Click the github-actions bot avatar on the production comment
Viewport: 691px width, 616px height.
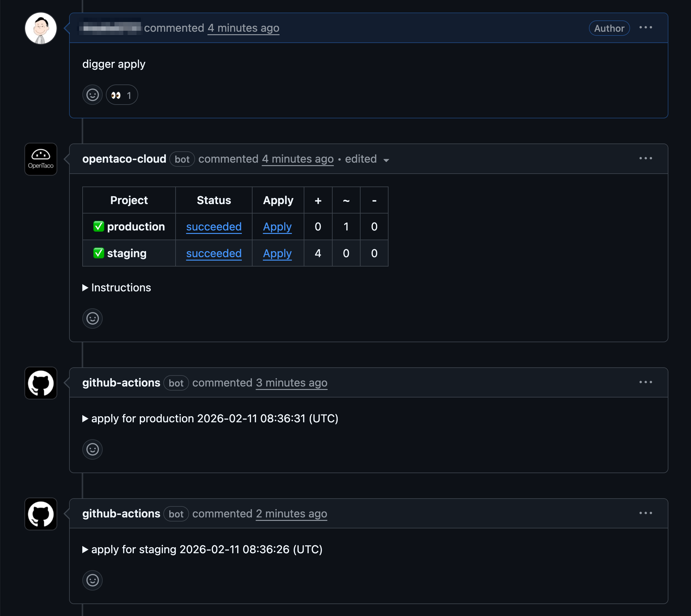pyautogui.click(x=41, y=383)
